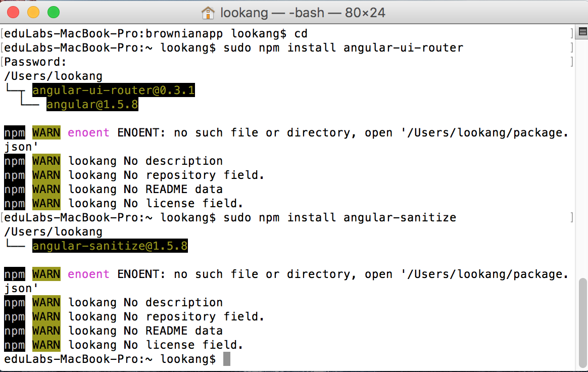Click the 'Password:' prompt line
The image size is (588, 372).
pyautogui.click(x=35, y=62)
